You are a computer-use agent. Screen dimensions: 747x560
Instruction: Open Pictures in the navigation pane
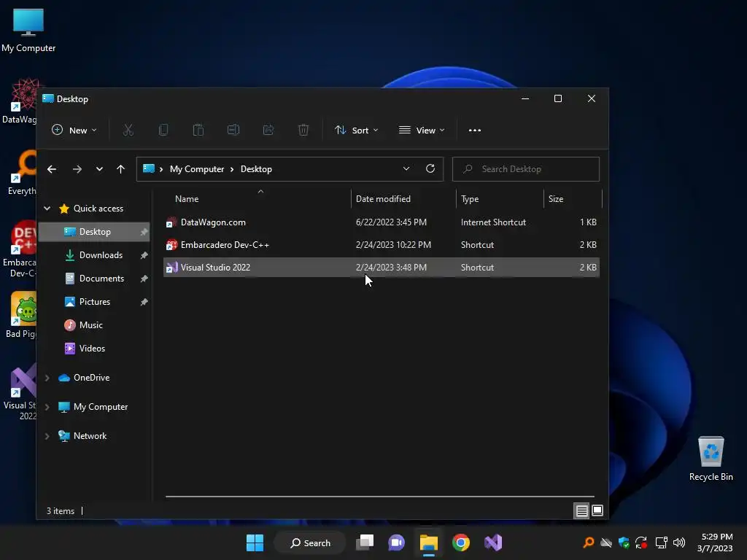(94, 302)
